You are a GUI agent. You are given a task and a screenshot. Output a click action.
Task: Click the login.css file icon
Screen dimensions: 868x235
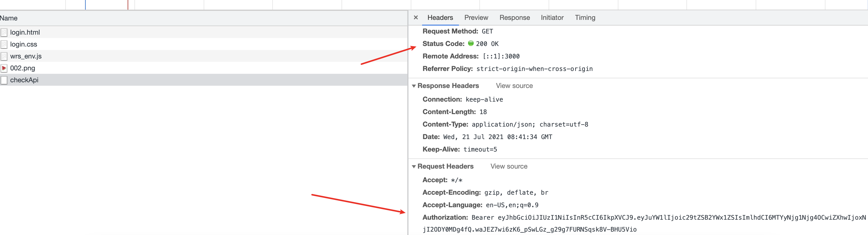[x=4, y=44]
